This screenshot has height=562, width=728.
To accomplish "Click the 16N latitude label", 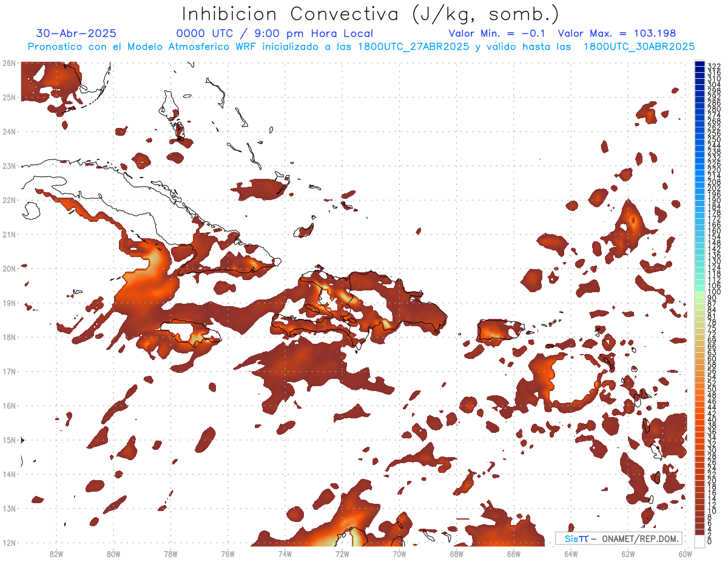I will (x=9, y=406).
